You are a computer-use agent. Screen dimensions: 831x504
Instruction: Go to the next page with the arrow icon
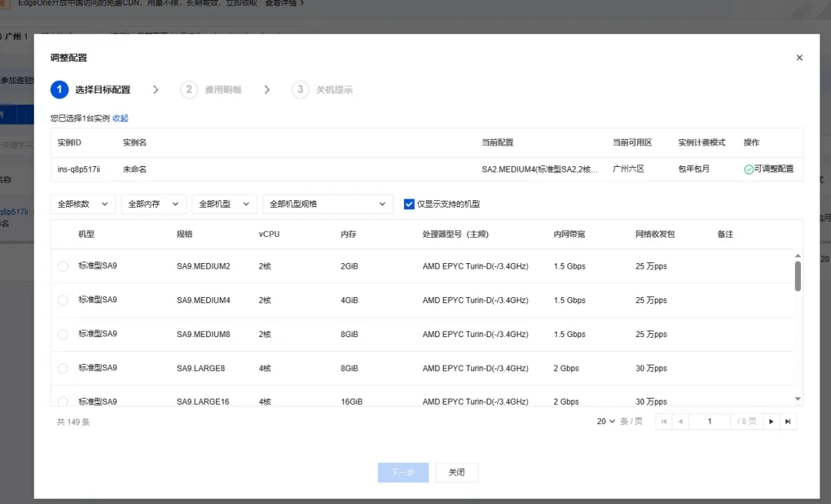[772, 421]
